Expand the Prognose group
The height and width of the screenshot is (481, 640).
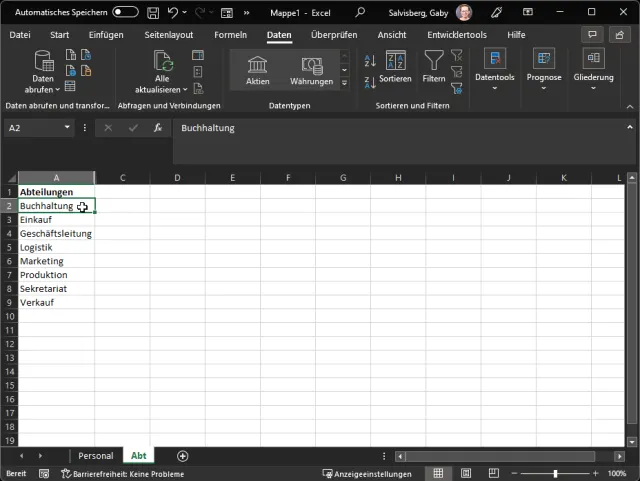(544, 69)
